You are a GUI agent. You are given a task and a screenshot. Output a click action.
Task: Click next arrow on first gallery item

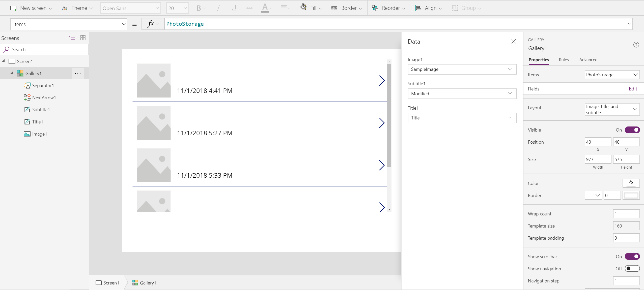coord(382,81)
